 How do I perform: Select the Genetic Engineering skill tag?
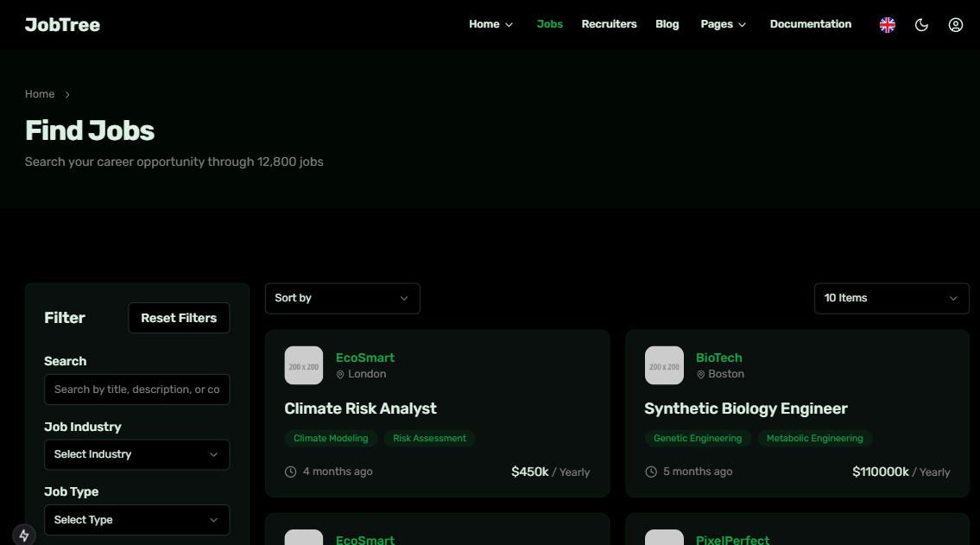698,438
